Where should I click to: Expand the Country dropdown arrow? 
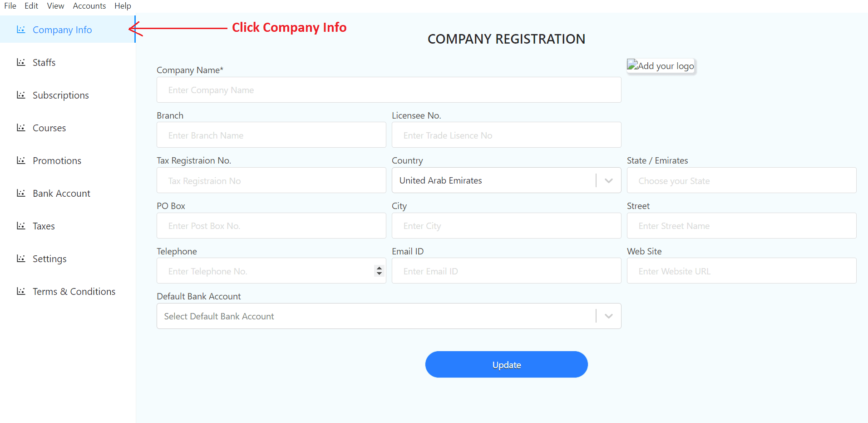click(609, 180)
